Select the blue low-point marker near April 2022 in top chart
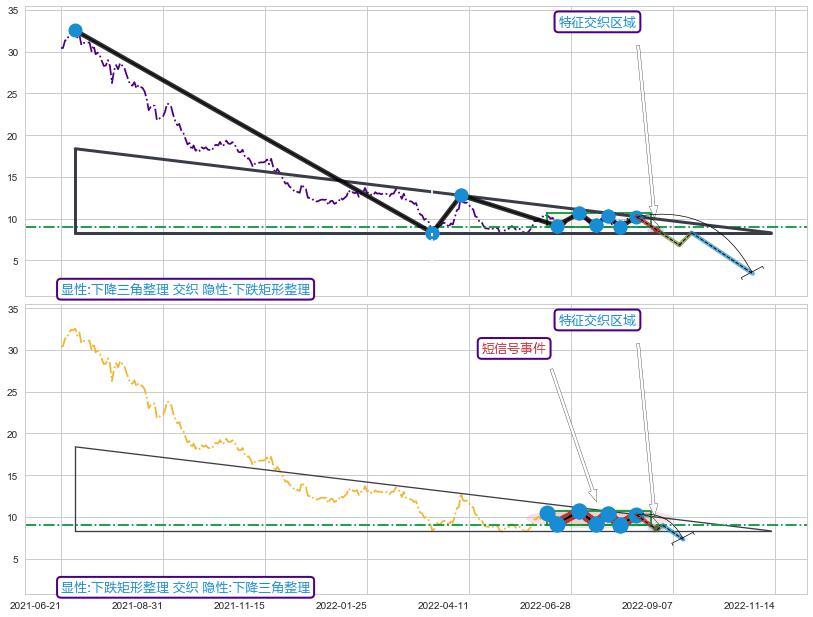813x617 pixels. tap(432, 233)
